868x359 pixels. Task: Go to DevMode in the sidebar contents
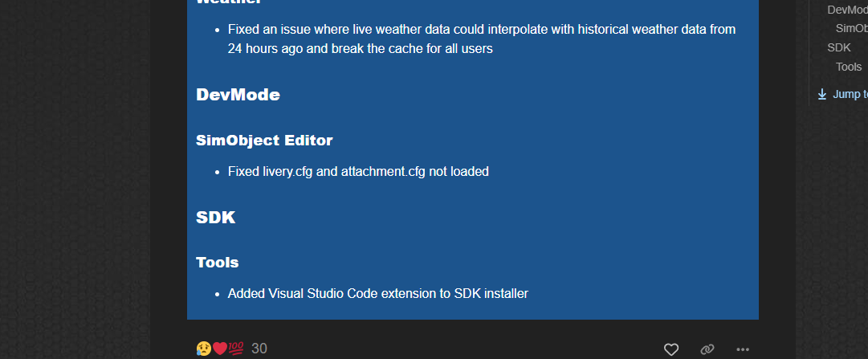click(847, 10)
